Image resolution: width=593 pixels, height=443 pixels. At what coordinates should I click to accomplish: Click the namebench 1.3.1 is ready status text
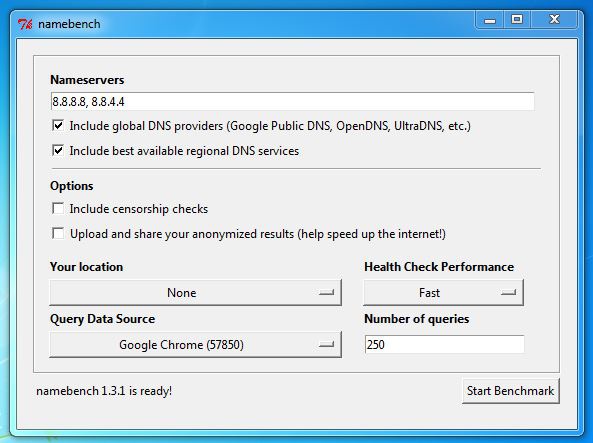(104, 391)
